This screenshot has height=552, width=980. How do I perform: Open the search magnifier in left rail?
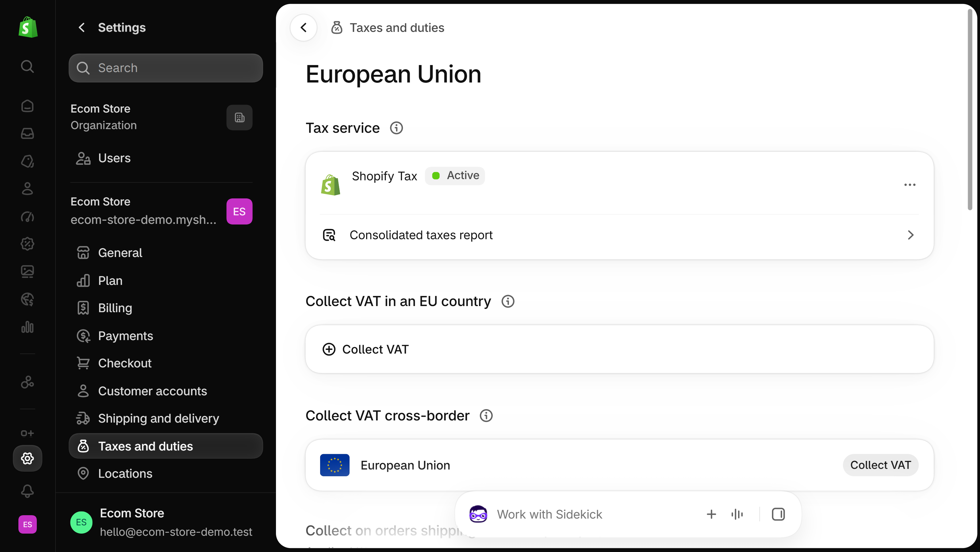point(27,66)
